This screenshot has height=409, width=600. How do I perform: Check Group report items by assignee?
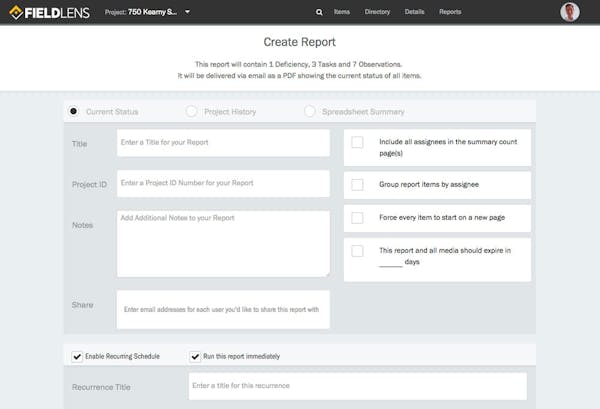(x=357, y=185)
